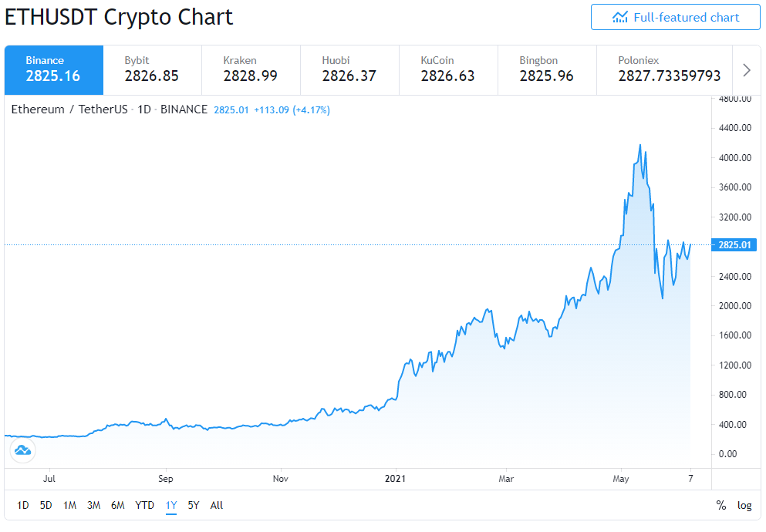766x532 pixels.
Task: Open the KuCoin price tab
Action: (448, 70)
